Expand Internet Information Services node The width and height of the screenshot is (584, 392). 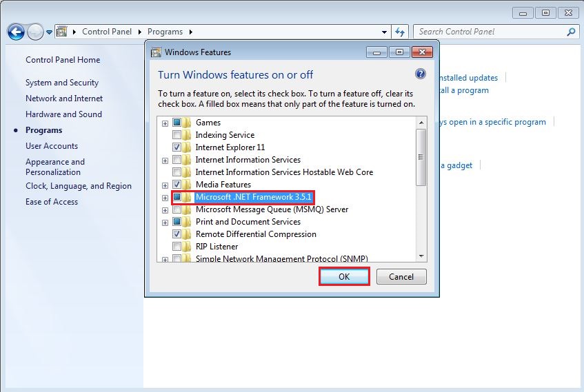pyautogui.click(x=165, y=161)
